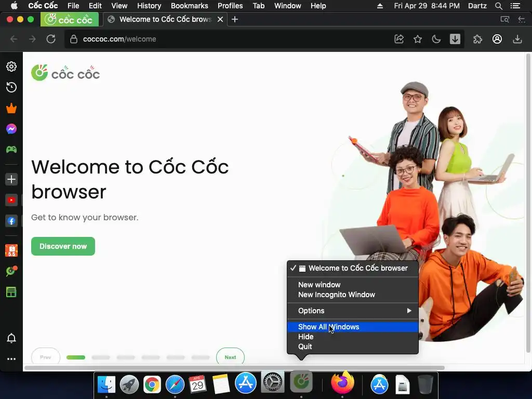The width and height of the screenshot is (532, 399).
Task: Toggle dark mode moon icon
Action: [x=436, y=39]
